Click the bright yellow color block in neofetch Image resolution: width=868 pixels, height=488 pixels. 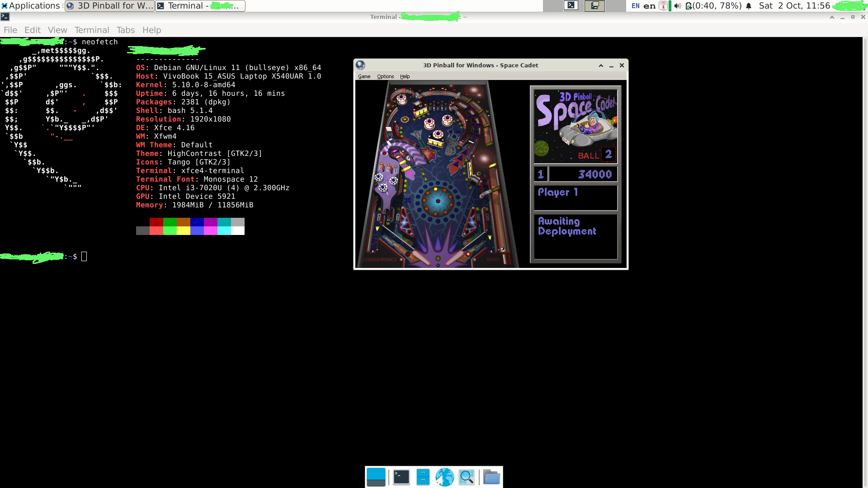click(x=184, y=230)
